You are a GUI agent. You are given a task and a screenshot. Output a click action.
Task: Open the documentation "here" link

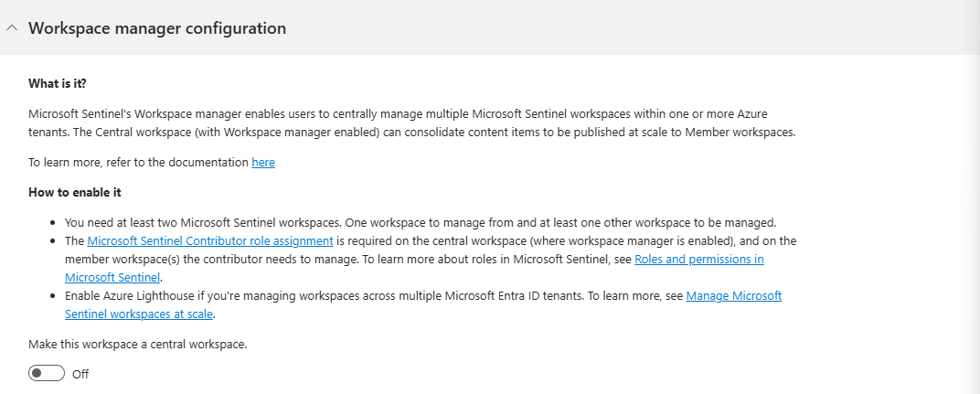coord(263,163)
